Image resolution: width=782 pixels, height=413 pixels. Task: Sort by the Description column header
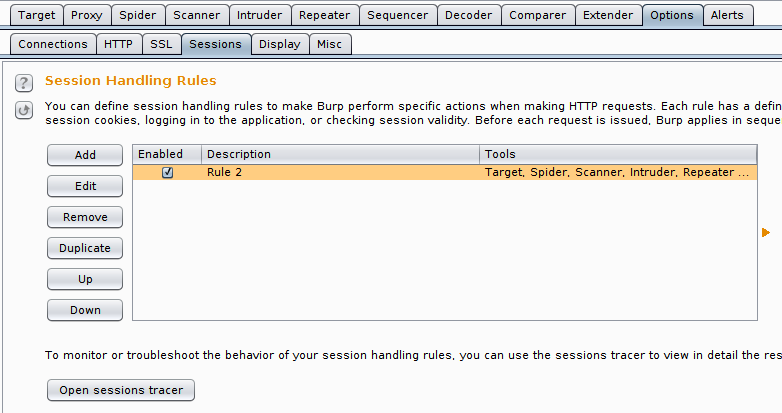coord(341,154)
